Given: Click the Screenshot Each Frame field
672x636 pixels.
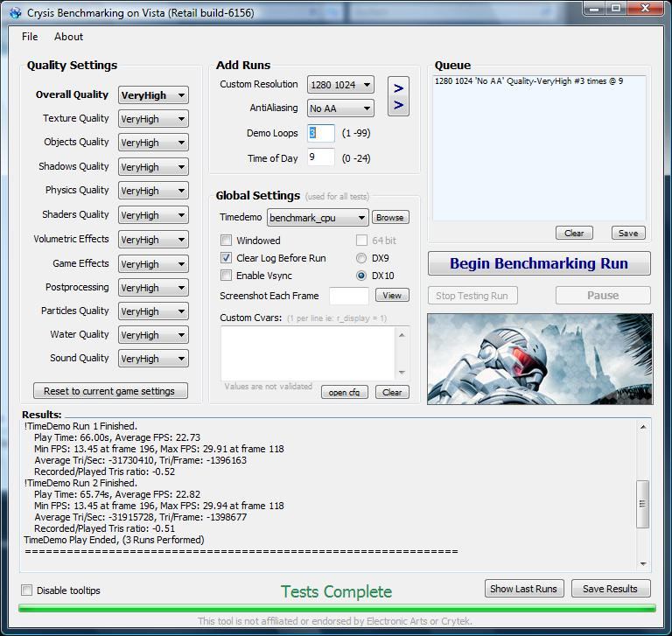Looking at the screenshot, I should click(x=349, y=296).
